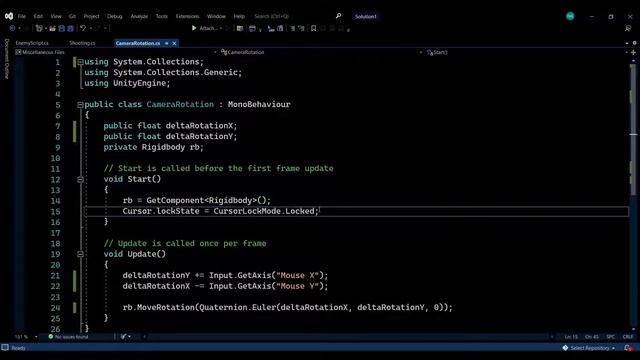The image size is (640, 360).
Task: Open the Project menu
Action: [91, 16]
